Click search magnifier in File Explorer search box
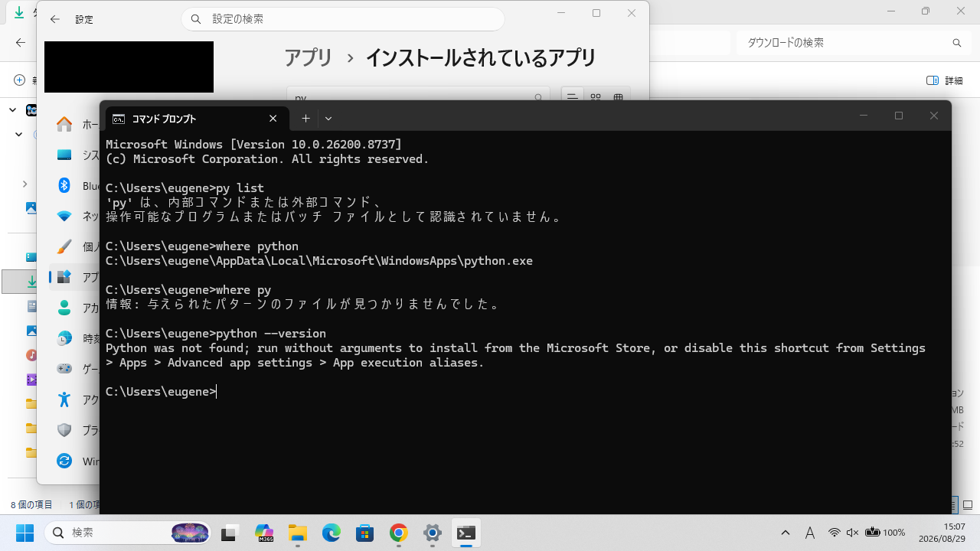Viewport: 980px width, 551px height. [x=956, y=43]
